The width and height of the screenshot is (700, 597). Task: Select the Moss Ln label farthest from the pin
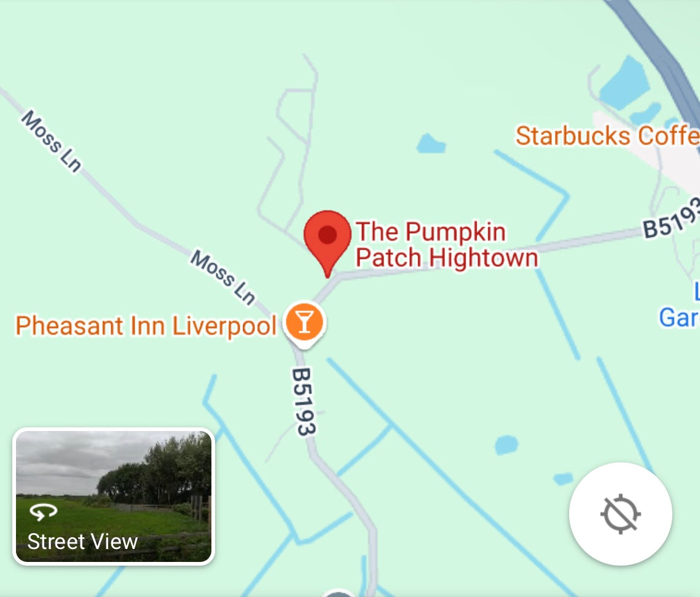click(52, 141)
